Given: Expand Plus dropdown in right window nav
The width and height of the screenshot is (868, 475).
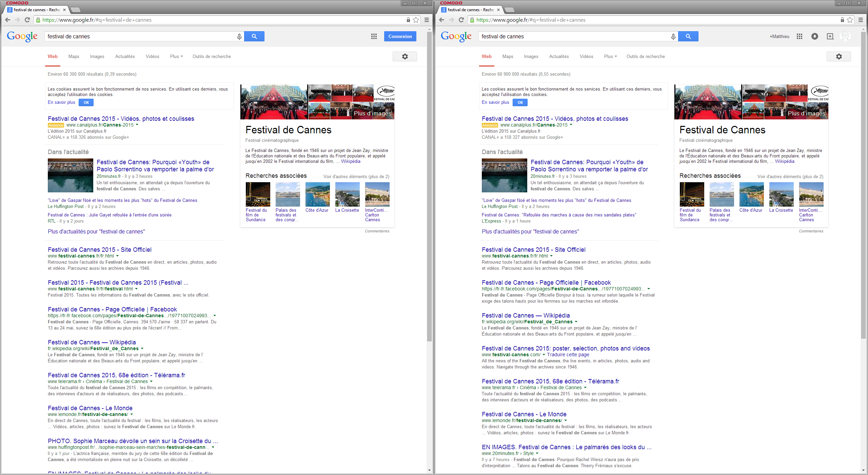Looking at the screenshot, I should pyautogui.click(x=611, y=57).
